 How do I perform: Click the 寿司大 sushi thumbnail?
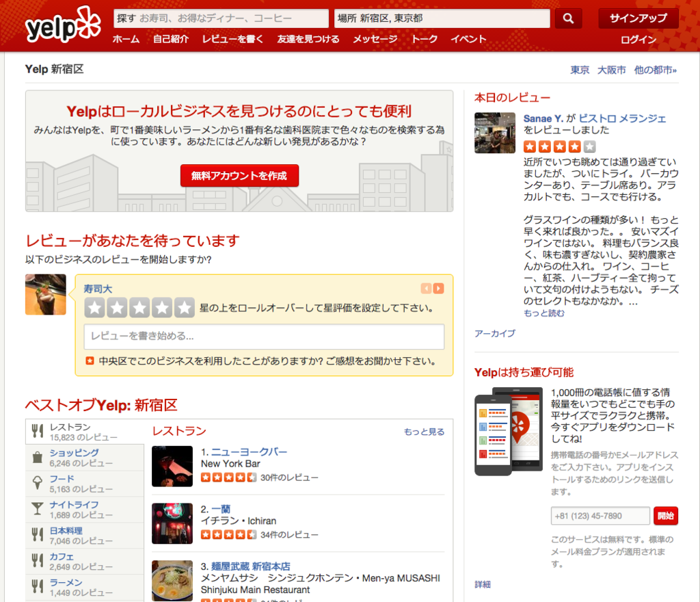click(46, 295)
